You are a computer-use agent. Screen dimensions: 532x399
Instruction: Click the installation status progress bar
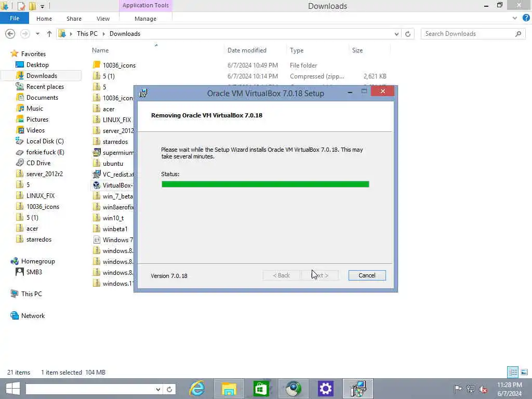(265, 184)
